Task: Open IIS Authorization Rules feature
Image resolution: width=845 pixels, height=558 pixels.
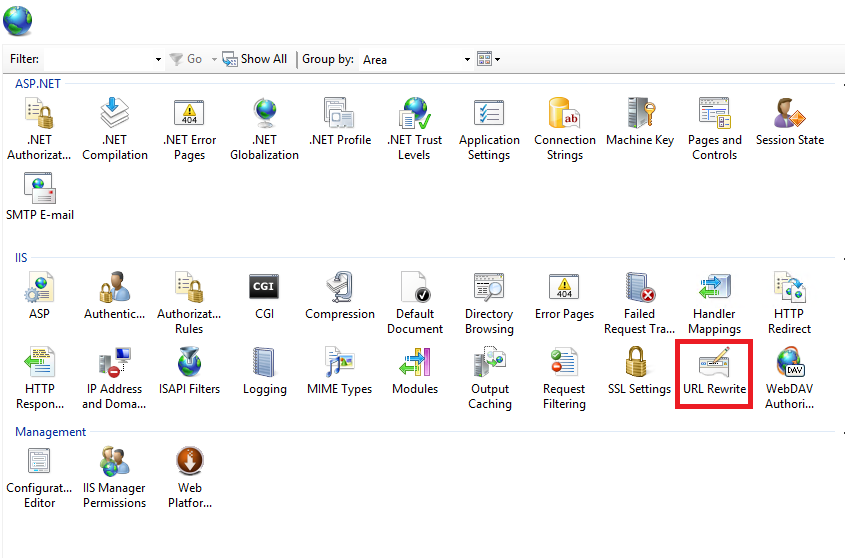Action: click(x=189, y=304)
